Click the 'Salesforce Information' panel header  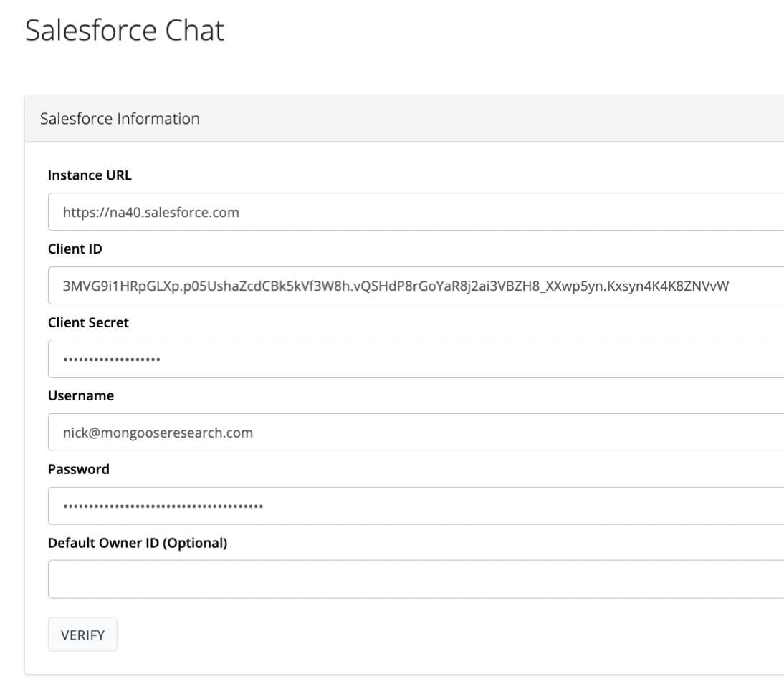click(120, 118)
